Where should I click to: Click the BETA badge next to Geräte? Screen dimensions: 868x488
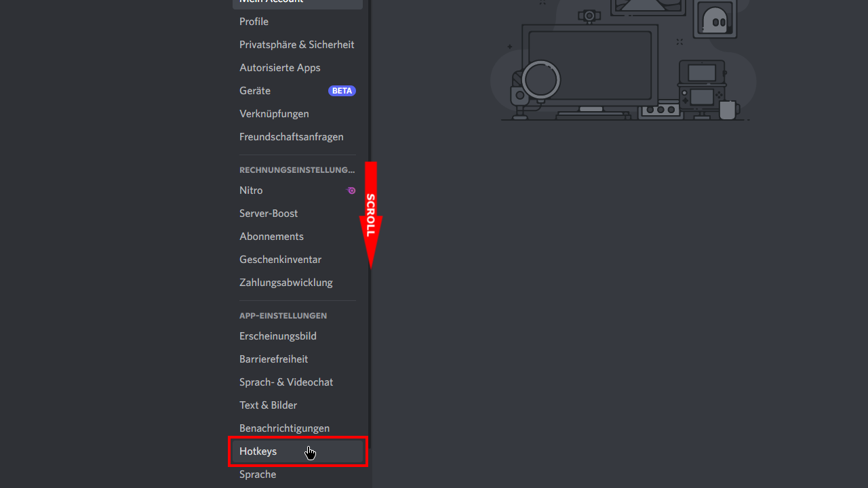coord(342,91)
